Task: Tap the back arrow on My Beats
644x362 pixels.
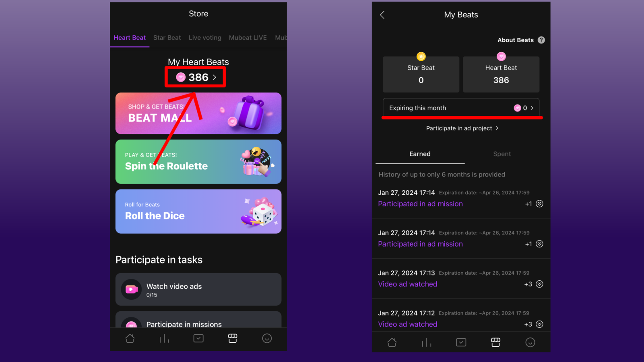Action: [382, 15]
